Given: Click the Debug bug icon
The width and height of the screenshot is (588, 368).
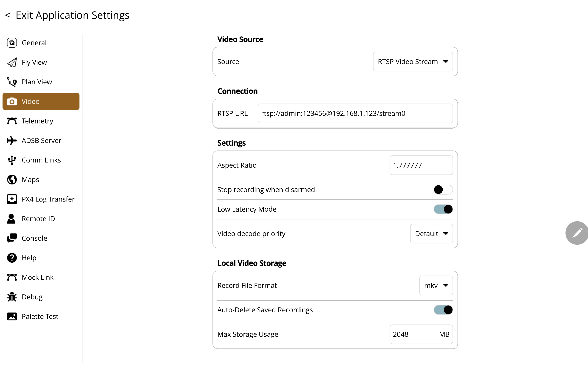Looking at the screenshot, I should [x=12, y=297].
